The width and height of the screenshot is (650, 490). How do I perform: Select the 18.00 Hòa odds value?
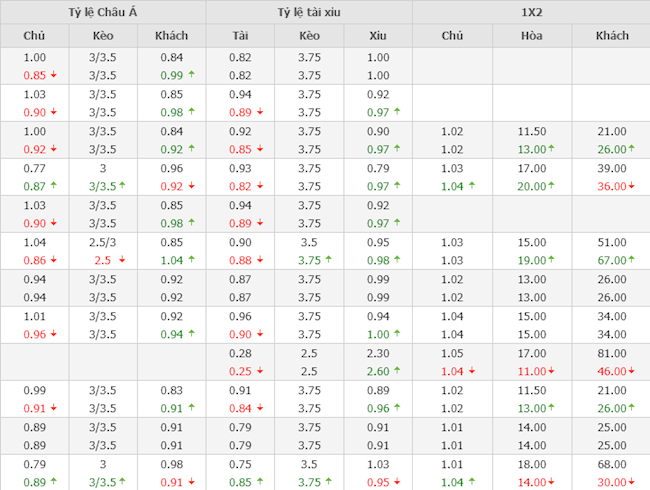[x=531, y=464]
